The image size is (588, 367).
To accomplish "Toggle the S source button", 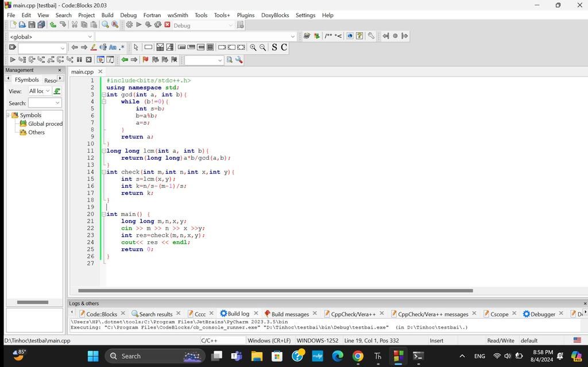I will click(274, 47).
